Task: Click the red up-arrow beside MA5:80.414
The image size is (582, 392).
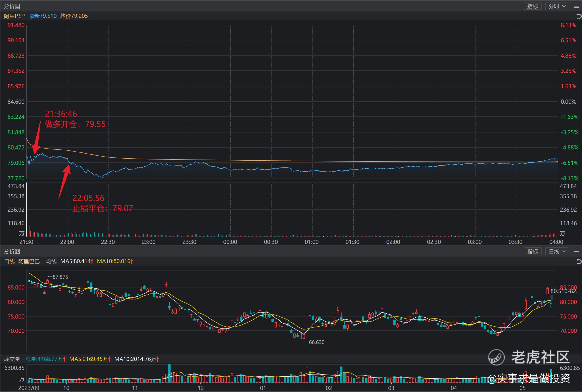Action: (92, 261)
